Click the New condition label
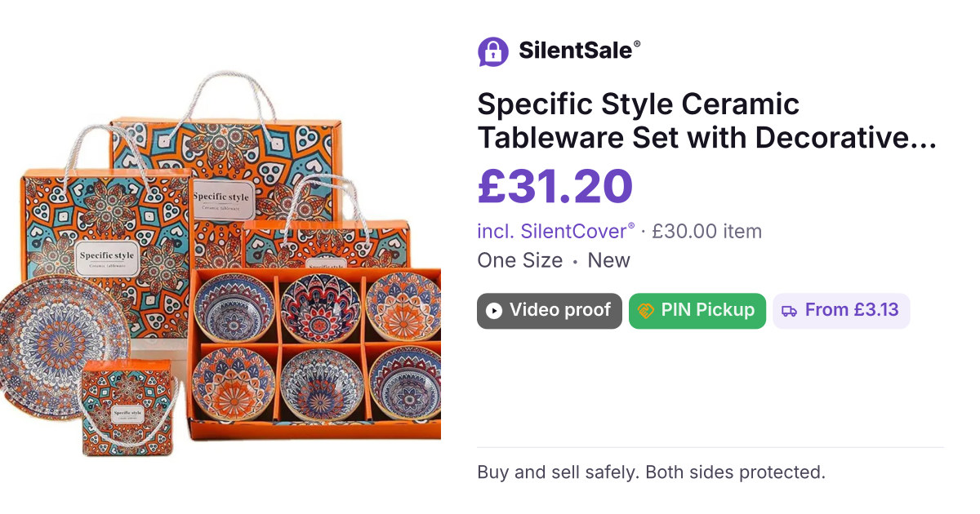Viewport: 980px width, 514px height. pyautogui.click(x=609, y=261)
